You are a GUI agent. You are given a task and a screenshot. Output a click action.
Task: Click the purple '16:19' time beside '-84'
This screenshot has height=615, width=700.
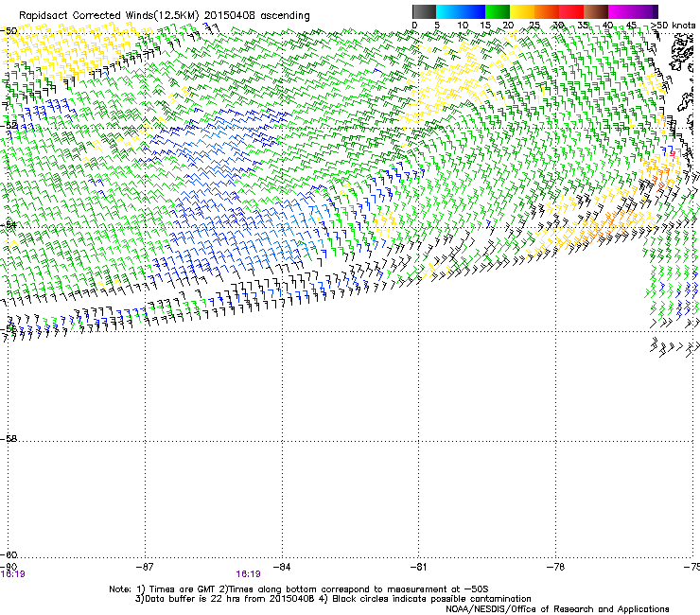248,574
